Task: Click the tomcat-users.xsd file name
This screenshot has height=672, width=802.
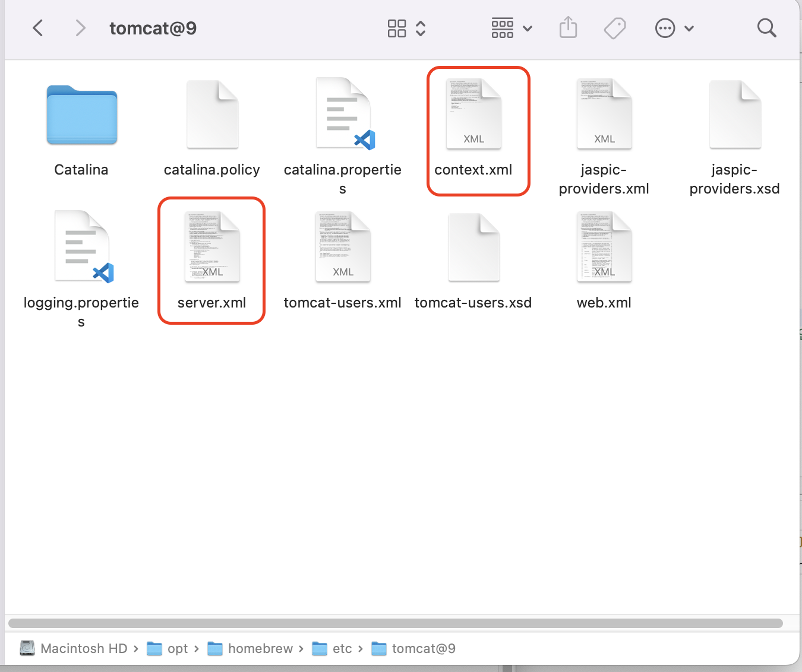Action: [x=473, y=303]
